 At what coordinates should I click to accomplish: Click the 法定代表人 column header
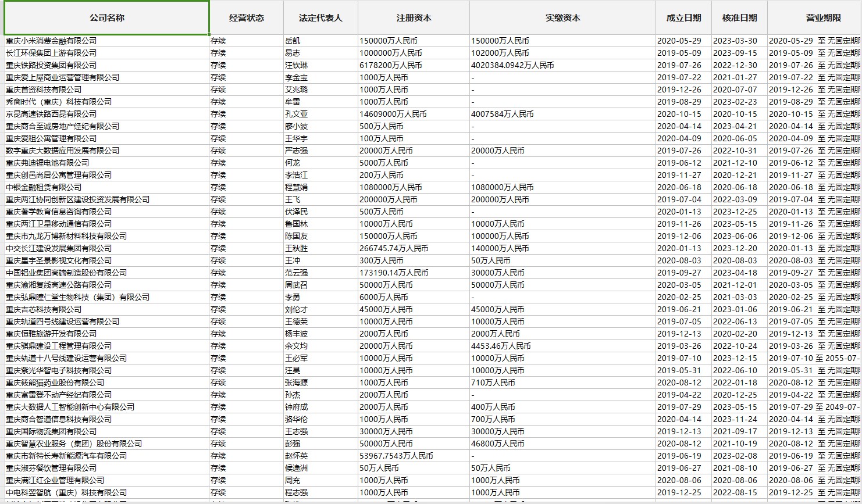[321, 18]
